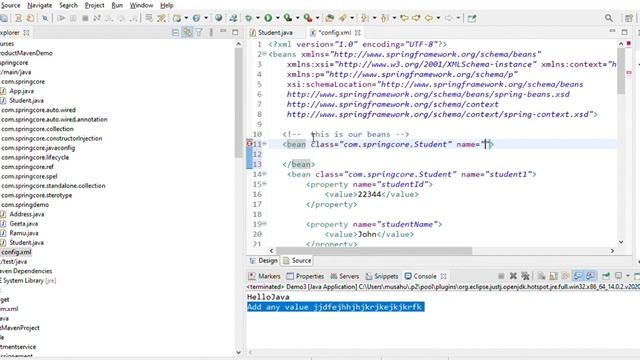Click the Coverage run icon

(288, 18)
